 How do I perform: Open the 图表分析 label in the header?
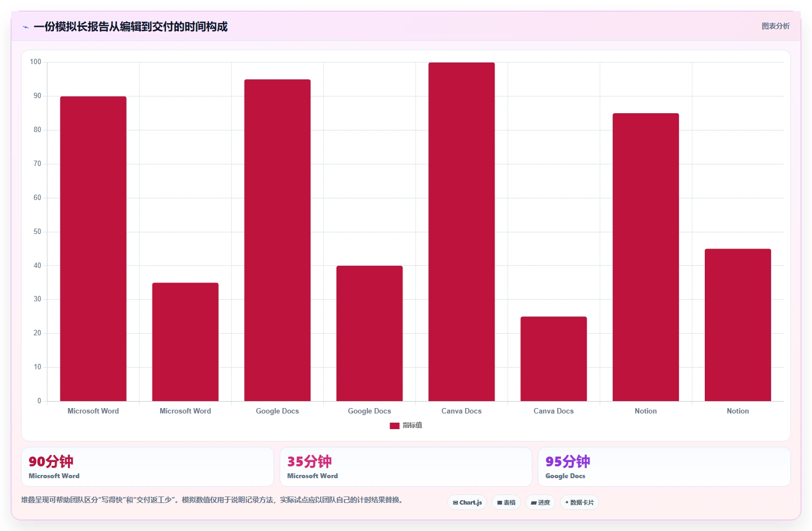tap(775, 26)
